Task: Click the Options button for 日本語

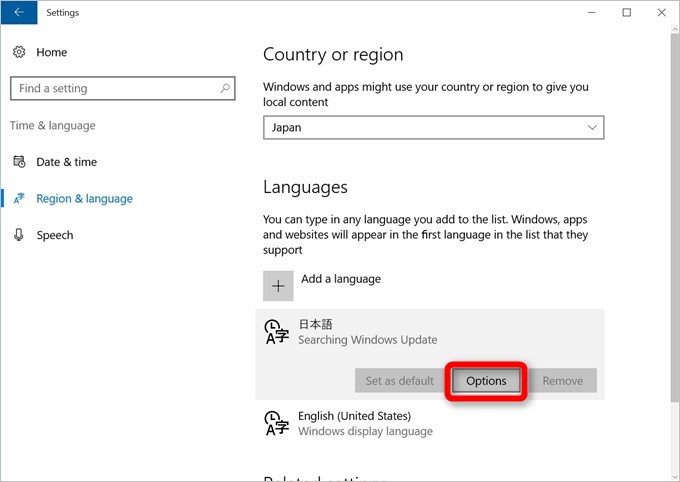Action: coord(486,381)
